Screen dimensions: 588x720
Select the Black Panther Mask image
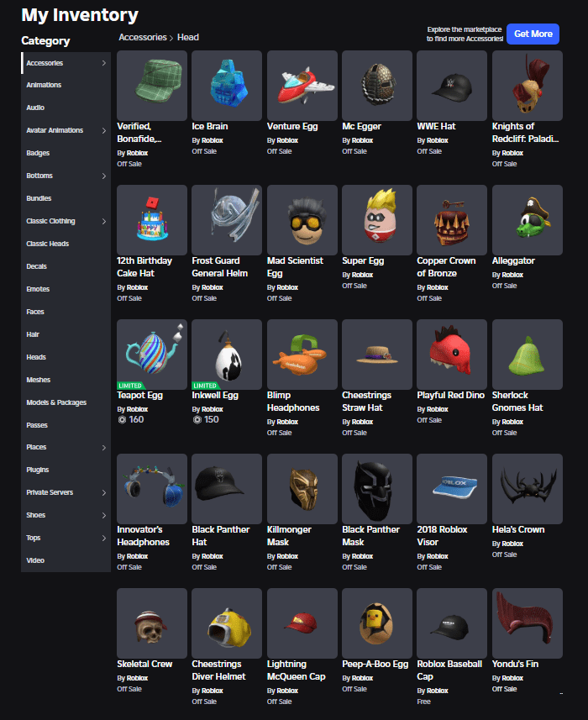point(377,489)
